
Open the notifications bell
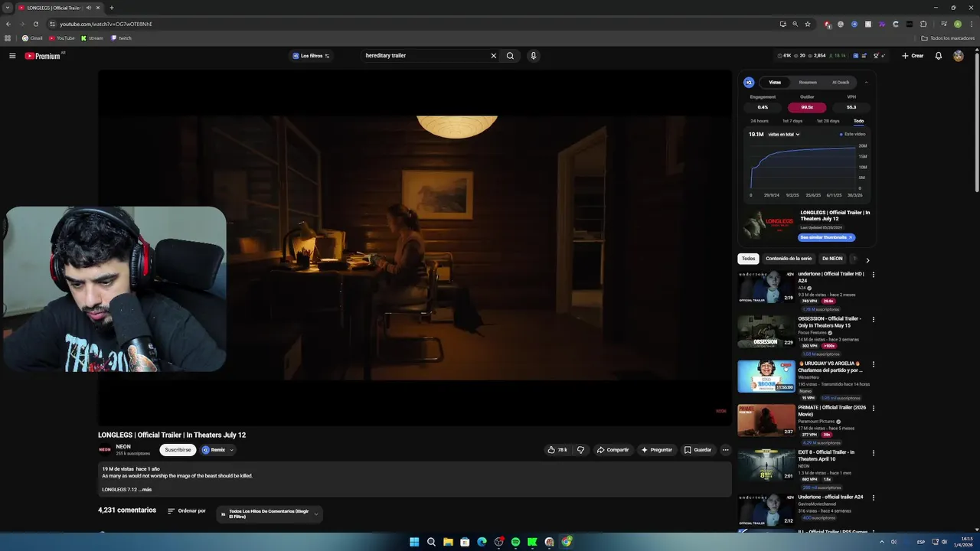939,56
